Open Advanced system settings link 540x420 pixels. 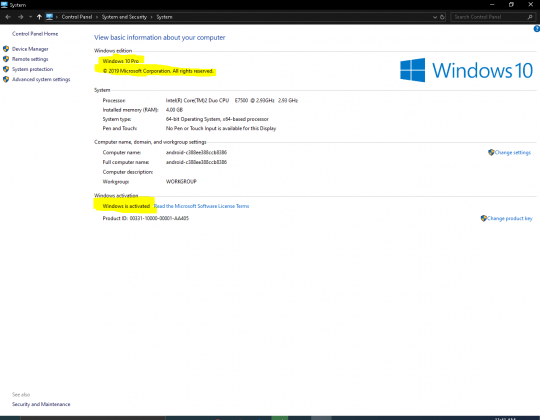(x=41, y=80)
